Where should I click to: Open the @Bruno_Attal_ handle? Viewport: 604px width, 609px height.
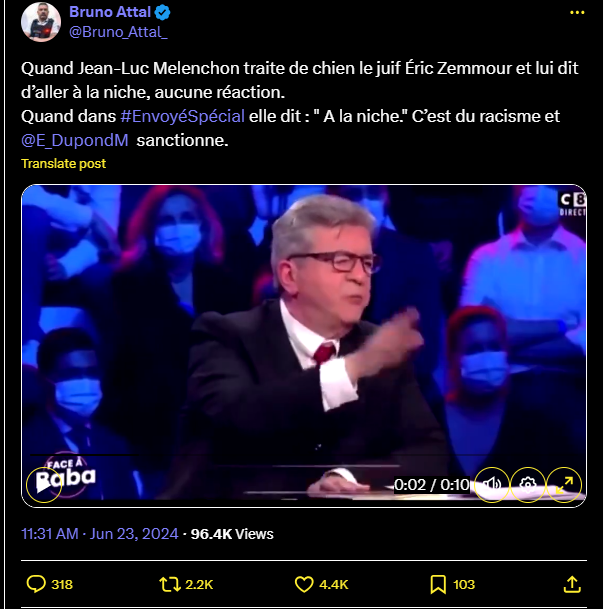(x=118, y=32)
